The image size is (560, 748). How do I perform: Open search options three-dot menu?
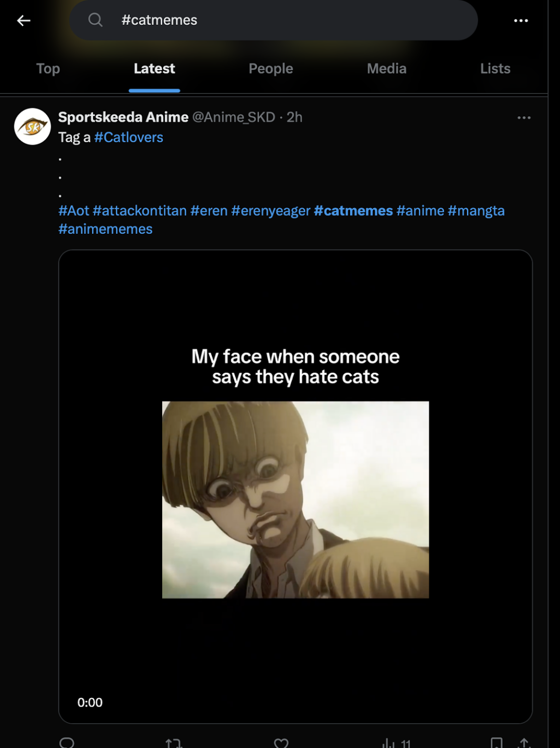point(521,20)
